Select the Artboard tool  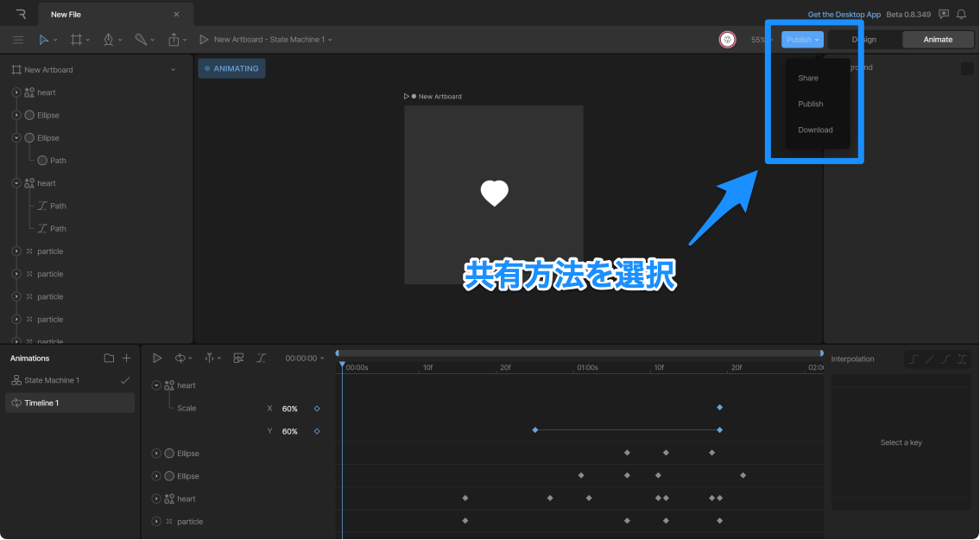pyautogui.click(x=76, y=39)
